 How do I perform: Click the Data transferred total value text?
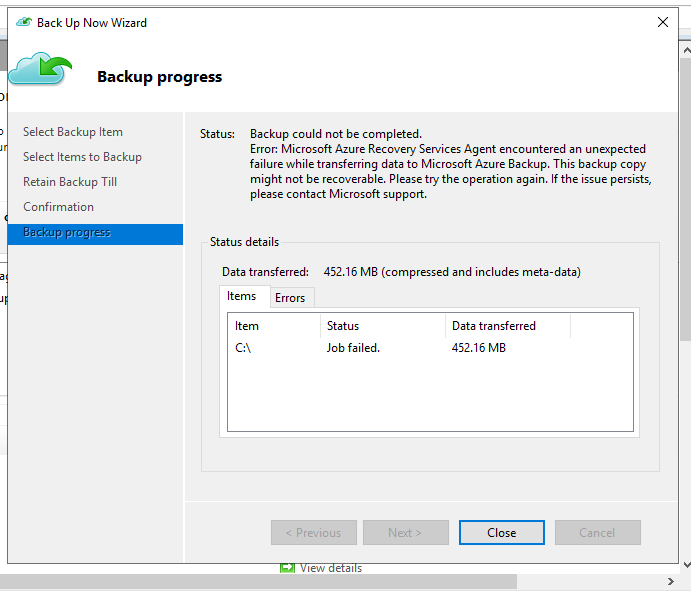pos(452,272)
